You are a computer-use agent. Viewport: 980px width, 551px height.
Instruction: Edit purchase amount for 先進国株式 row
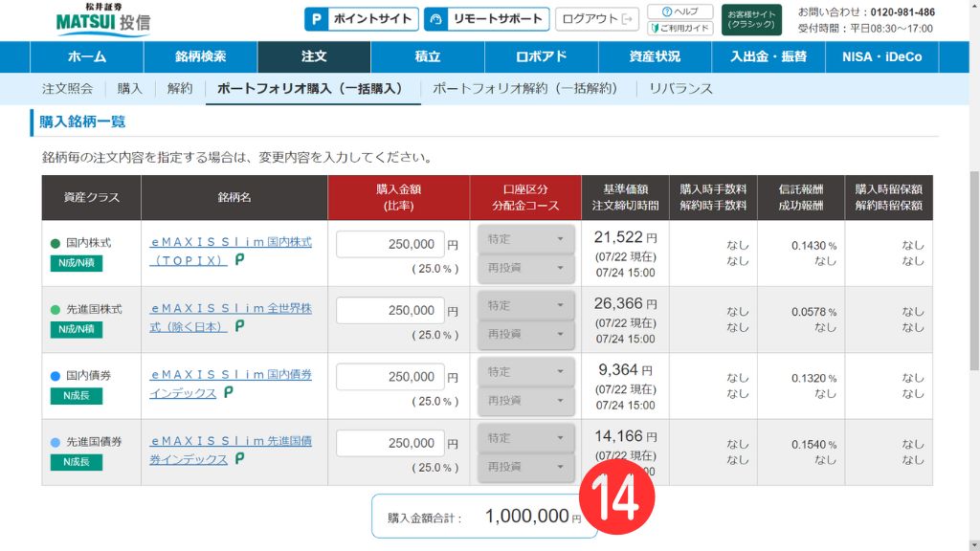(x=390, y=311)
